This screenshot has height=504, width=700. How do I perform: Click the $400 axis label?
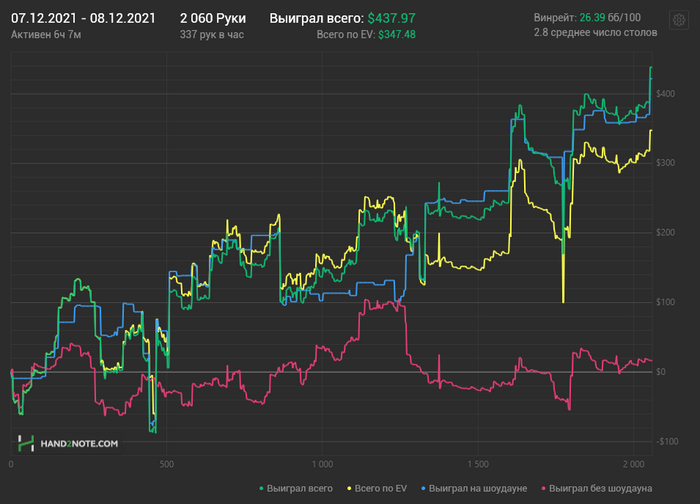[666, 94]
